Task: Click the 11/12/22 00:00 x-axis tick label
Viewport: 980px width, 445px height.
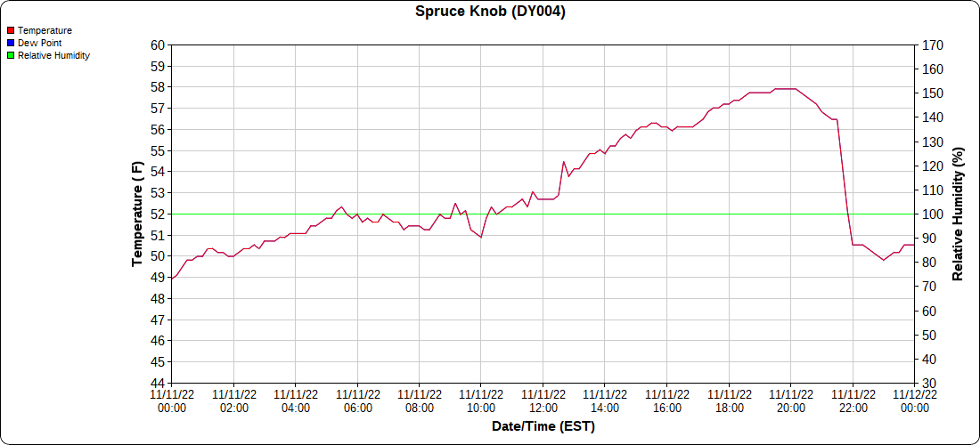Action: click(915, 400)
